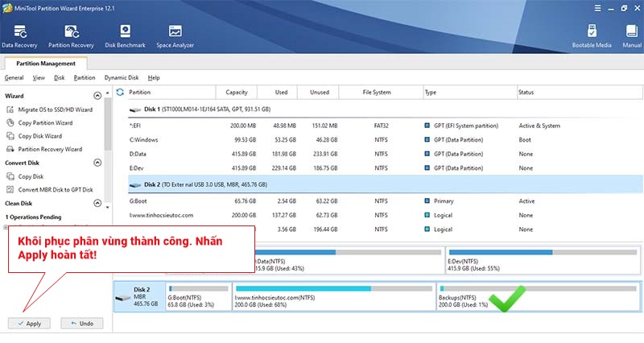This screenshot has width=644, height=343.
Task: Click Logical type icon for I:www.tinhocsieutoc.com
Action: tap(427, 215)
